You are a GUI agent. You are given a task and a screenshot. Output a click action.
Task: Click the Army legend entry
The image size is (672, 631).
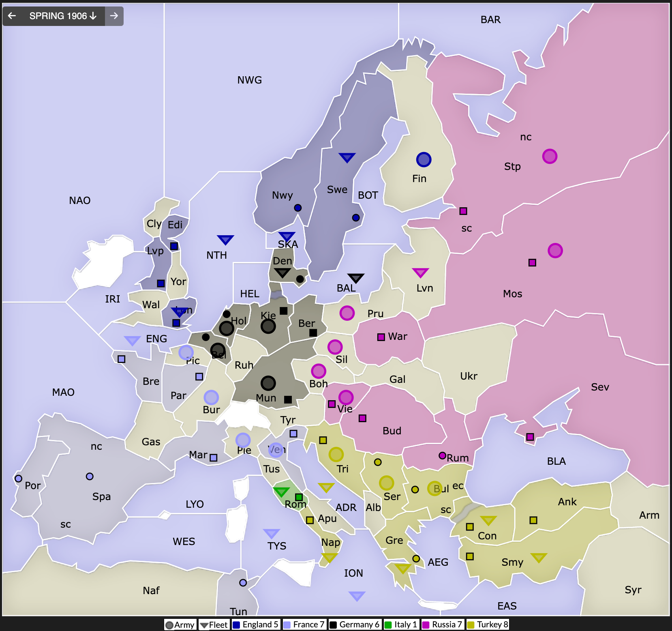point(180,625)
